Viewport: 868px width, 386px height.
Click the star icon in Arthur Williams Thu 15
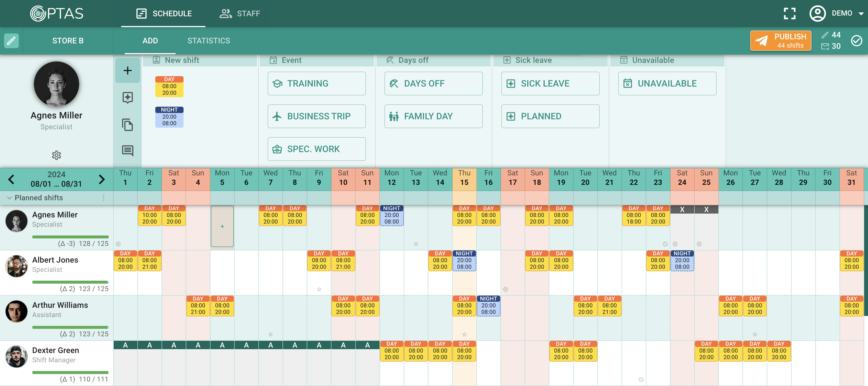coord(464,334)
